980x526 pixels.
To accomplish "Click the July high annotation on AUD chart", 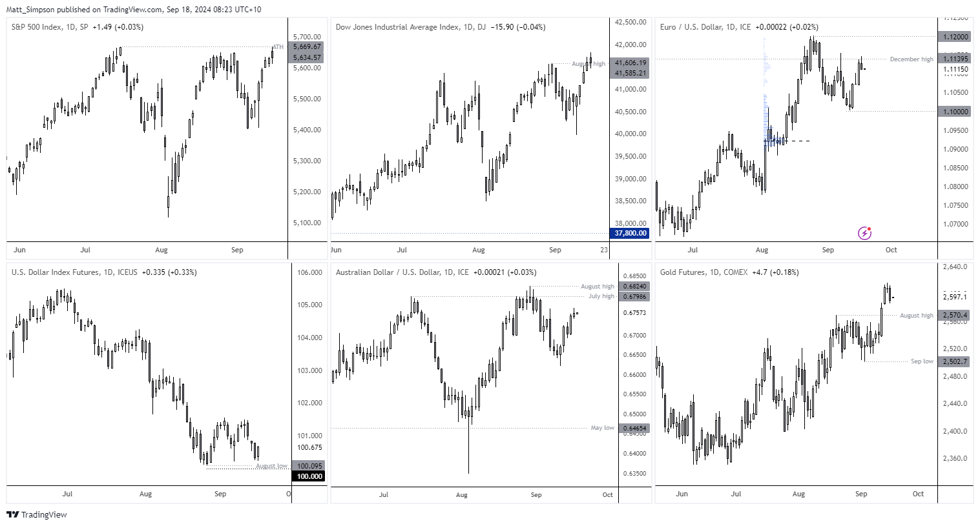I will (x=601, y=296).
